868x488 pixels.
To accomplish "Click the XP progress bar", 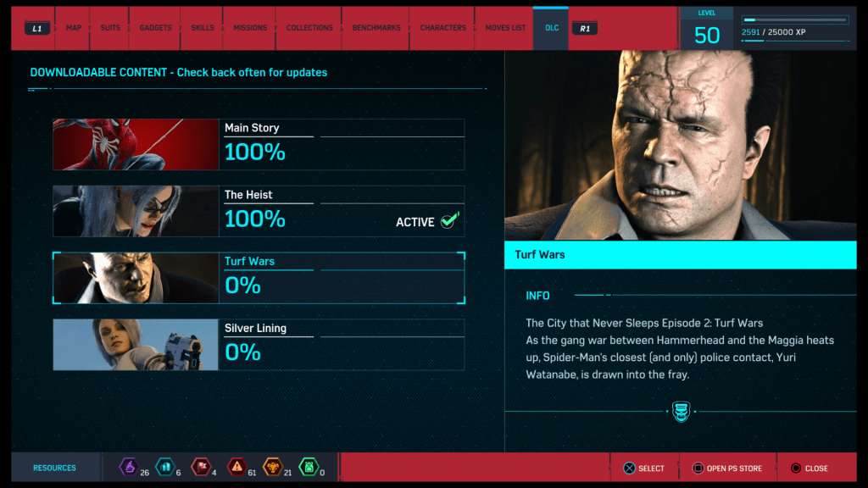I will pyautogui.click(x=795, y=19).
